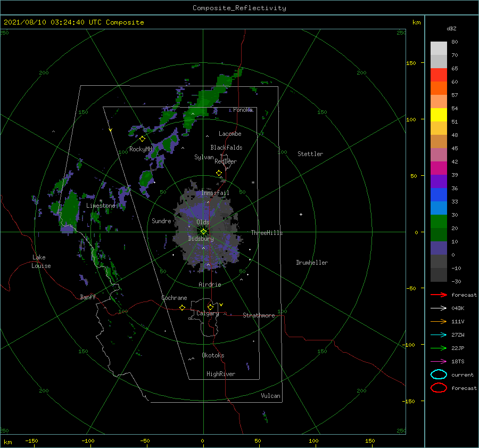The image size is (479, 448).
Task: Click the Calgary city label
Action: coord(208,314)
